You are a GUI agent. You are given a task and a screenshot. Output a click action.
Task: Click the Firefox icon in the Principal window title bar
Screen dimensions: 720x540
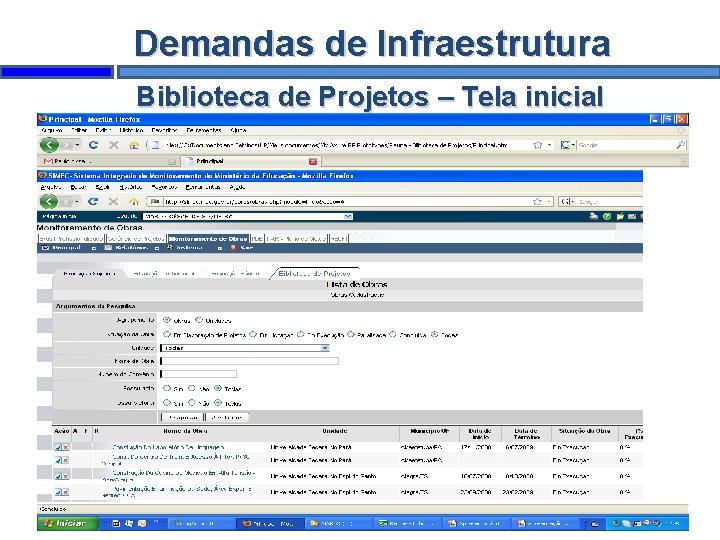[42, 119]
